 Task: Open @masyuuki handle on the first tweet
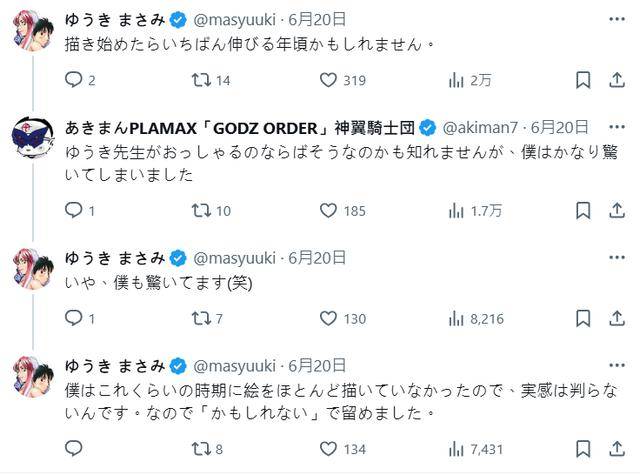coord(234,20)
